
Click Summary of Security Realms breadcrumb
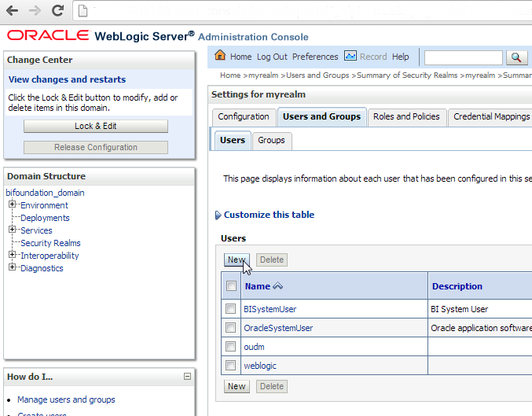407,75
